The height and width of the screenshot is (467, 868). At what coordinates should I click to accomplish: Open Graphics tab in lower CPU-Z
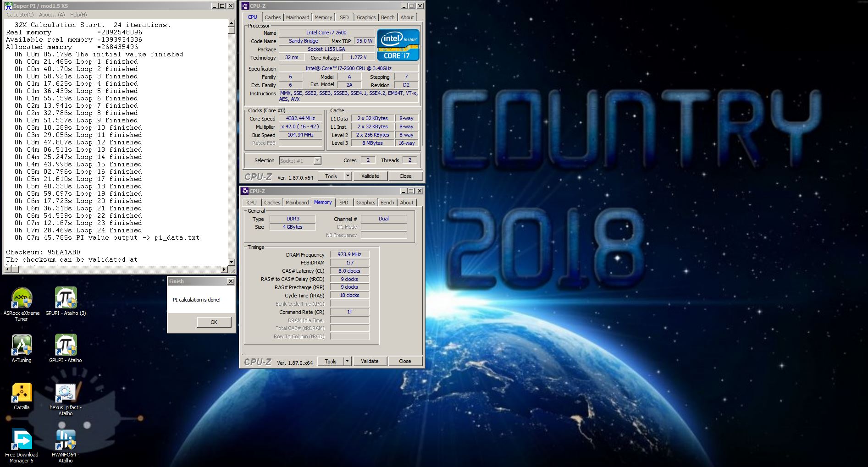[x=366, y=203]
